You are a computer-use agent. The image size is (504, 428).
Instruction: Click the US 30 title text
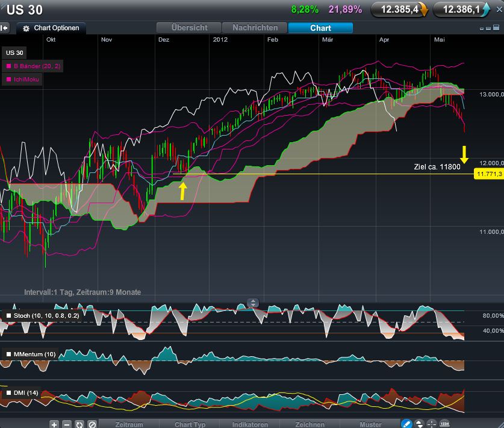point(25,10)
